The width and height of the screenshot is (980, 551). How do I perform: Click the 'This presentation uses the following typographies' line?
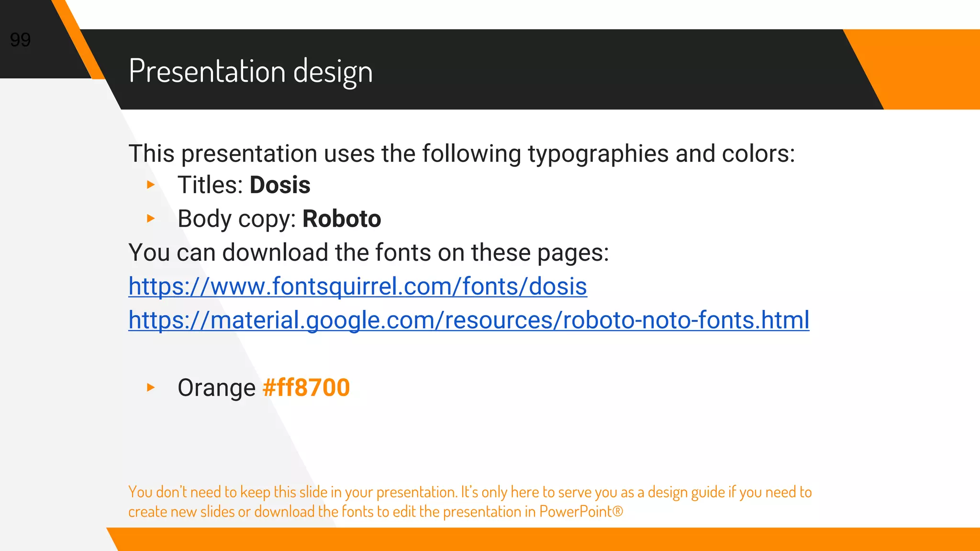[462, 154]
